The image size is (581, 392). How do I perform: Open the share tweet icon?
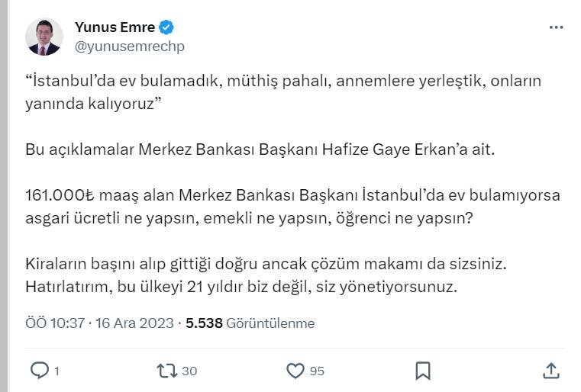tap(550, 371)
